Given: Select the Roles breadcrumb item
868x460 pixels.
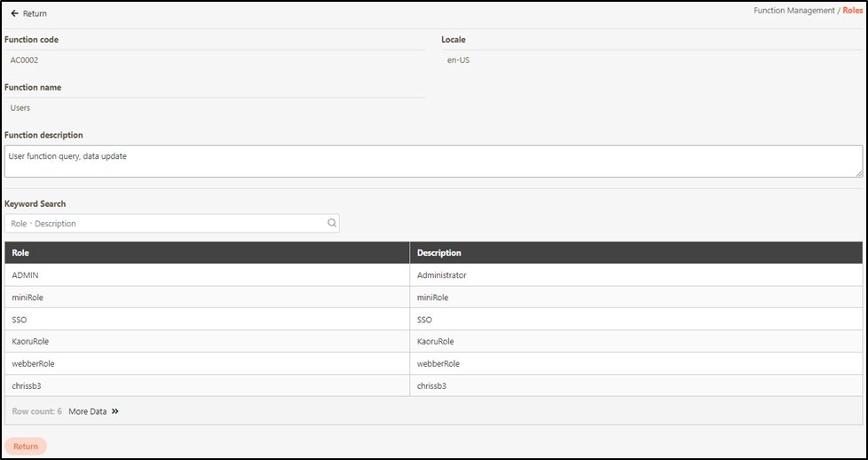Looking at the screenshot, I should pos(851,11).
